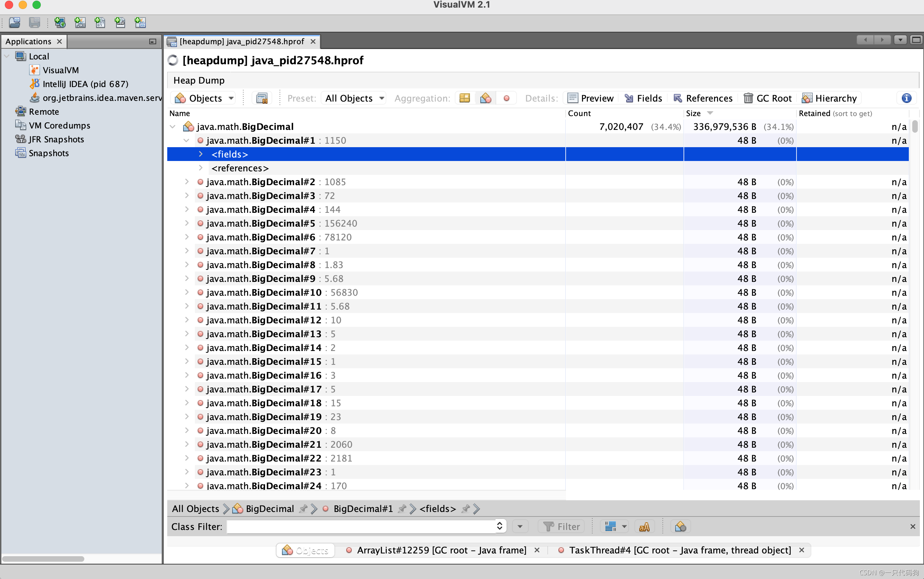This screenshot has height=579, width=924.
Task: Click the Load snapshot toolbar icon
Action: 15,22
